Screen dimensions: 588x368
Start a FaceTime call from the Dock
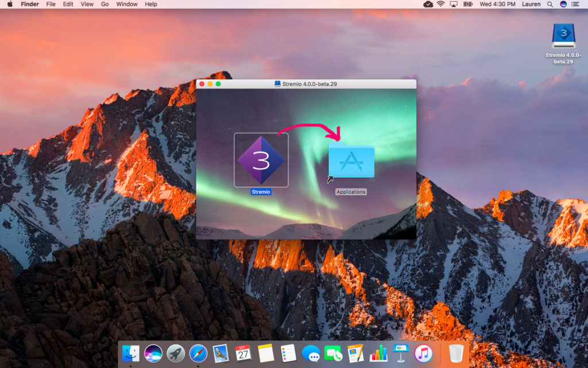tap(333, 354)
